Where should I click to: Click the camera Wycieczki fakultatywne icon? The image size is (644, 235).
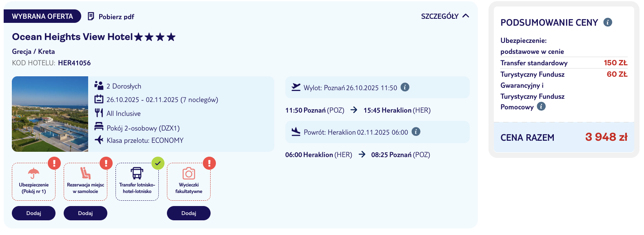(189, 173)
